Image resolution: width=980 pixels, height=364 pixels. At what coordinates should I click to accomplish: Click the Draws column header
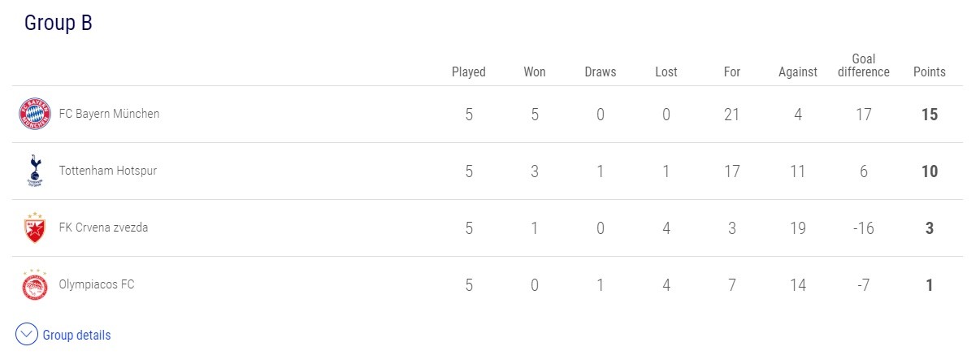click(601, 71)
